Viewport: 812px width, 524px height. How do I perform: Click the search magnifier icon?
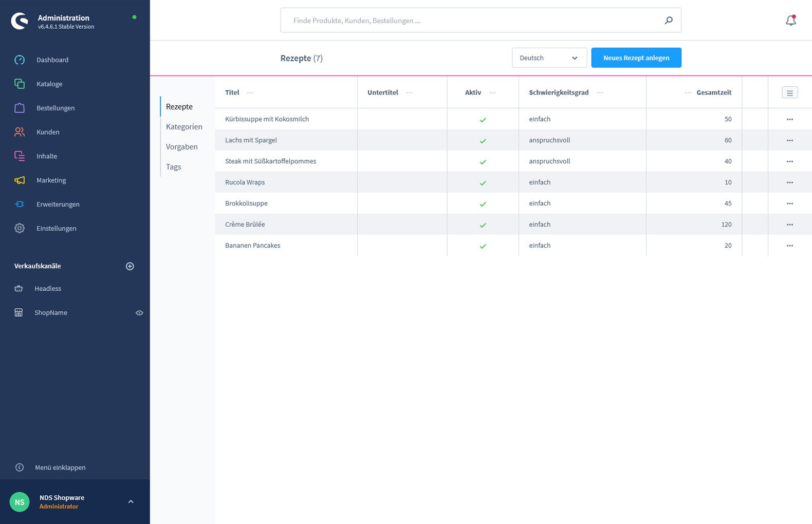[x=669, y=21]
